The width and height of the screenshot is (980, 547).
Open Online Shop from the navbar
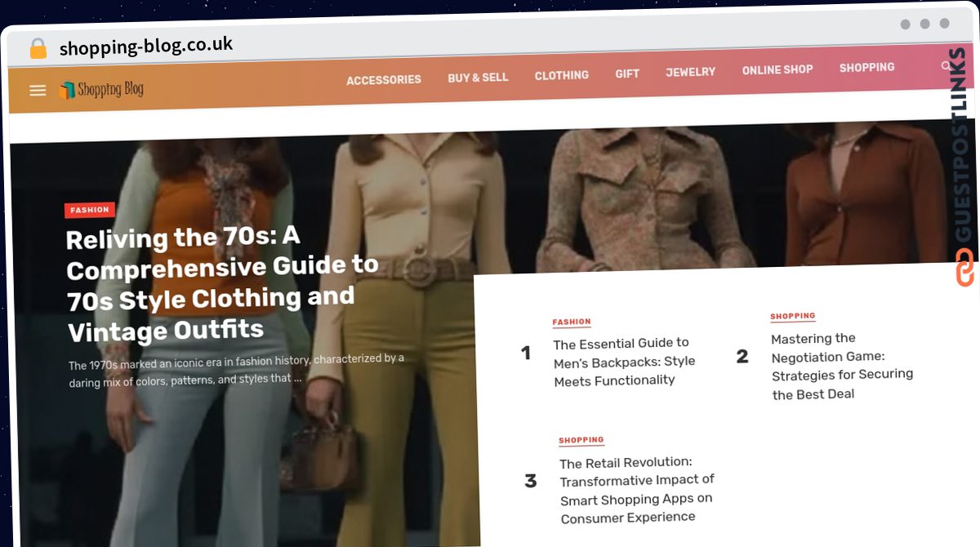[x=777, y=70]
